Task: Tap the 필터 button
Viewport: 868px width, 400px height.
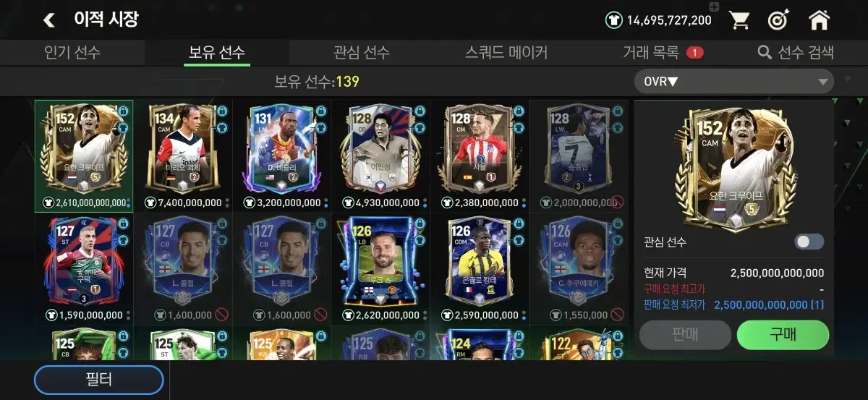Action: coord(99,380)
